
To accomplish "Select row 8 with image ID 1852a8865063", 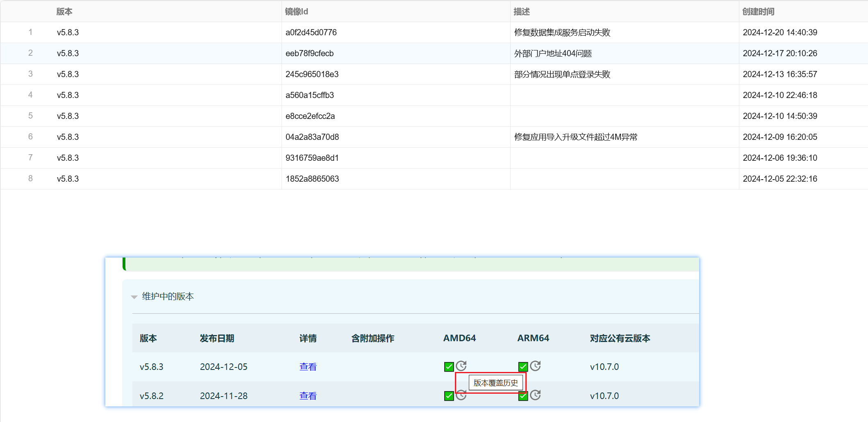I will 312,179.
